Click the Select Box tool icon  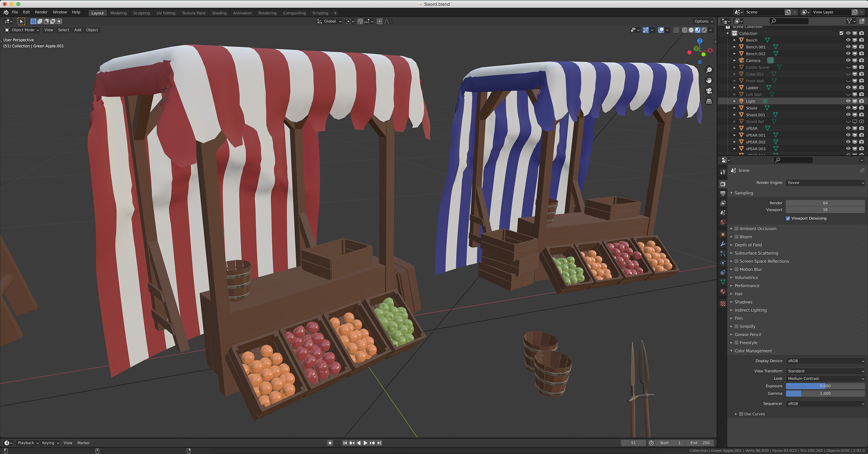(x=21, y=21)
